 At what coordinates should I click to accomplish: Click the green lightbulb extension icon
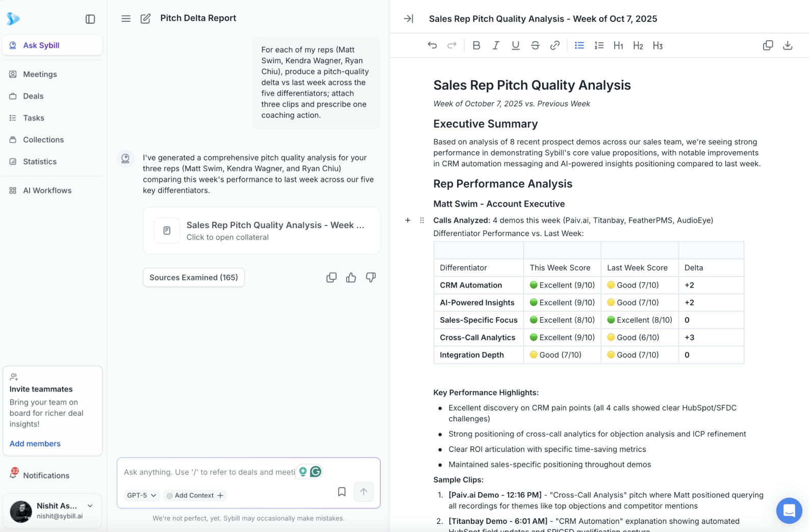pos(302,472)
